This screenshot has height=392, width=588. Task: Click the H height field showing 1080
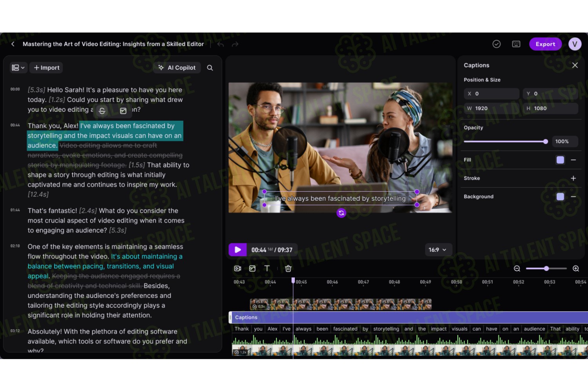click(x=550, y=108)
